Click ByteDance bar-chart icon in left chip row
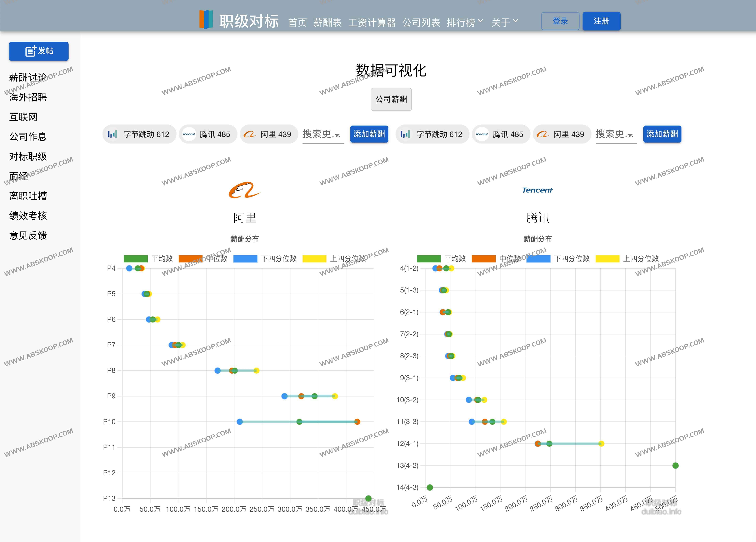The height and width of the screenshot is (542, 756). [112, 134]
